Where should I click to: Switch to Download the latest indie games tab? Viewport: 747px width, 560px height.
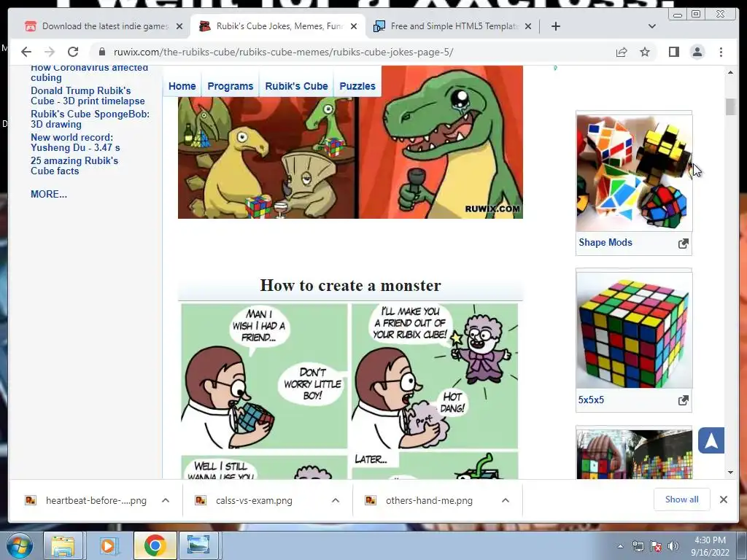click(x=97, y=26)
